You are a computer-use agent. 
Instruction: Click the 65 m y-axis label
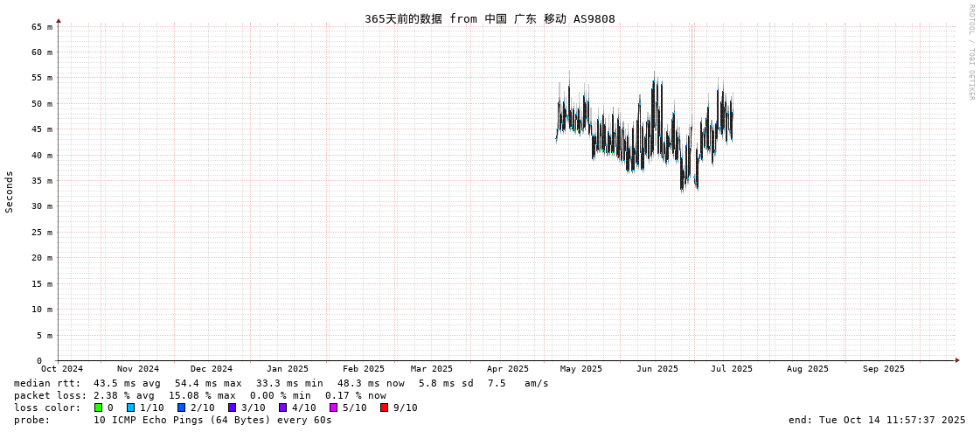click(43, 27)
